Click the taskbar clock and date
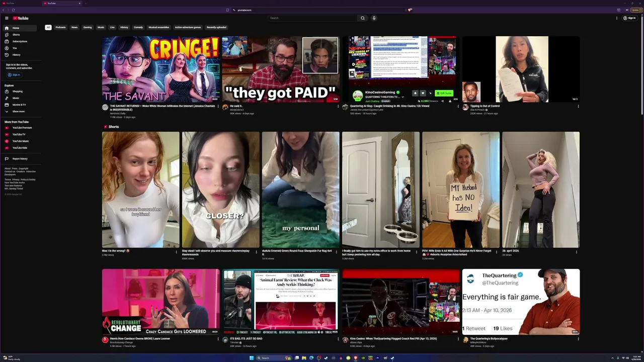644x362 pixels. coord(637,358)
